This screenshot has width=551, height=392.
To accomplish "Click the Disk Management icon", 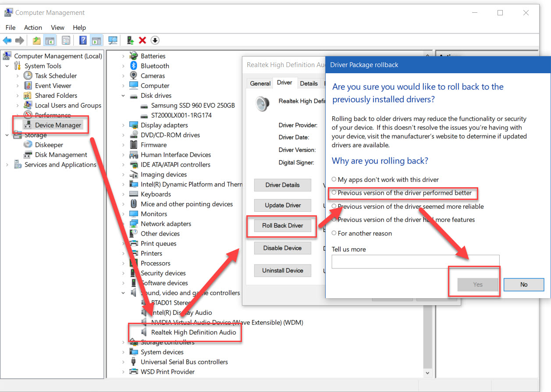I will click(x=28, y=155).
